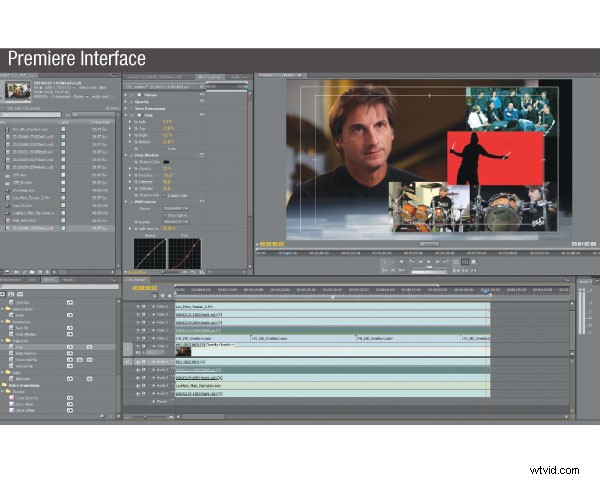Click the Master curve graph in RGB Curves
Image resolution: width=600 pixels, height=480 pixels.
pos(150,253)
